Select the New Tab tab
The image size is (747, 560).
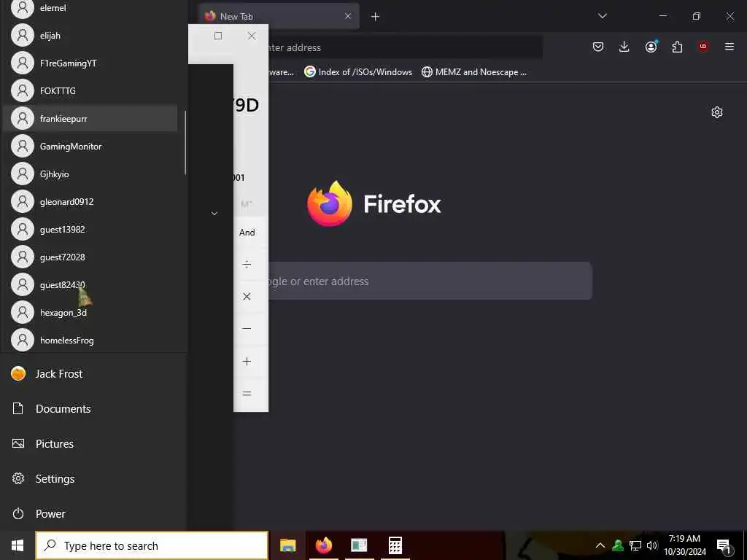click(279, 17)
